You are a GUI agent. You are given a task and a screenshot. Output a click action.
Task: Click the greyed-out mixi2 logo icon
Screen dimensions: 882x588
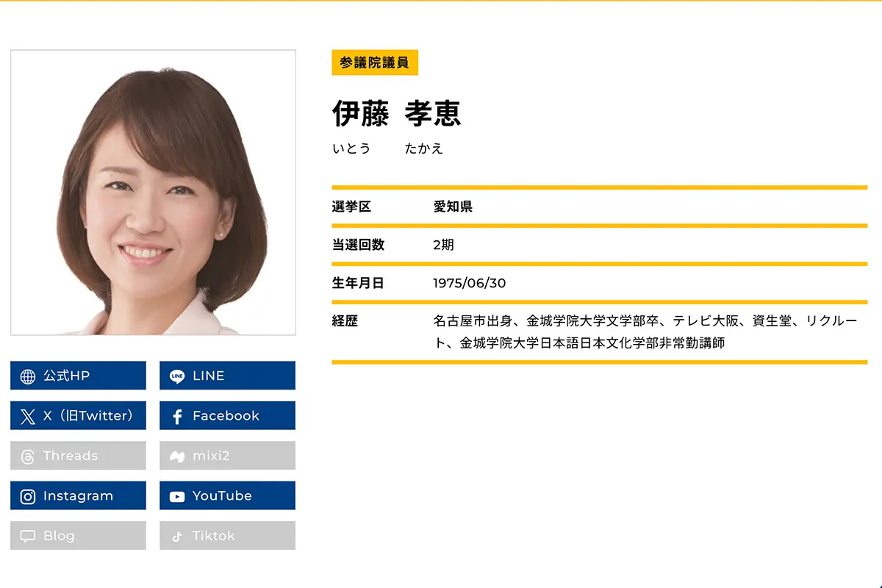click(177, 456)
